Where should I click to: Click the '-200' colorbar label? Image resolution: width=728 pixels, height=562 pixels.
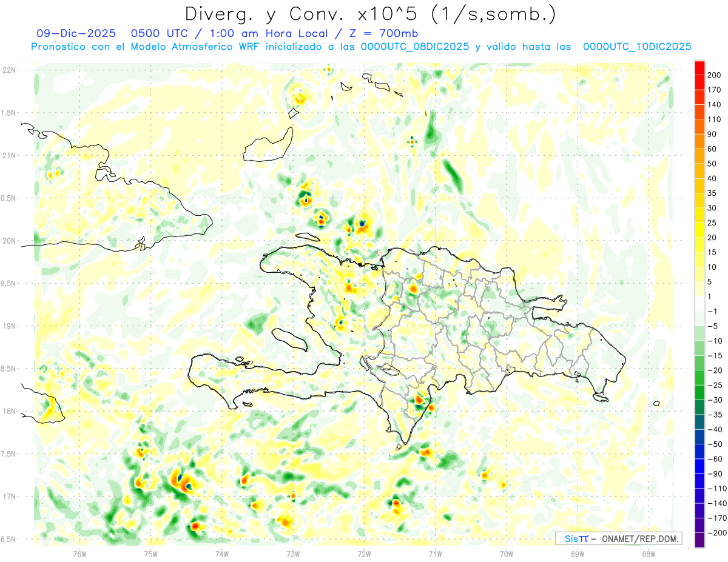click(716, 533)
